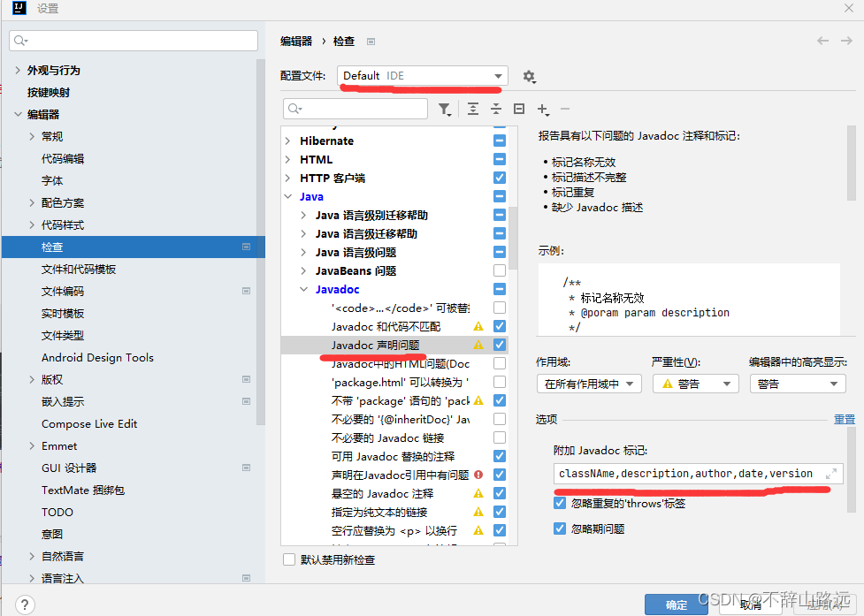Open the inspection profile gear menu
Viewport: 864px width, 616px height.
click(x=528, y=77)
